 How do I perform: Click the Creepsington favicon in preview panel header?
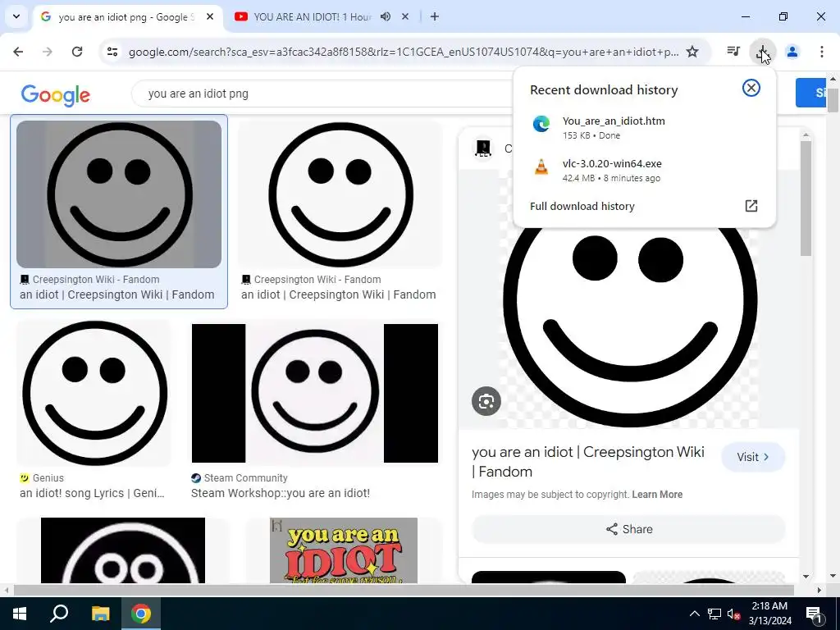(483, 148)
